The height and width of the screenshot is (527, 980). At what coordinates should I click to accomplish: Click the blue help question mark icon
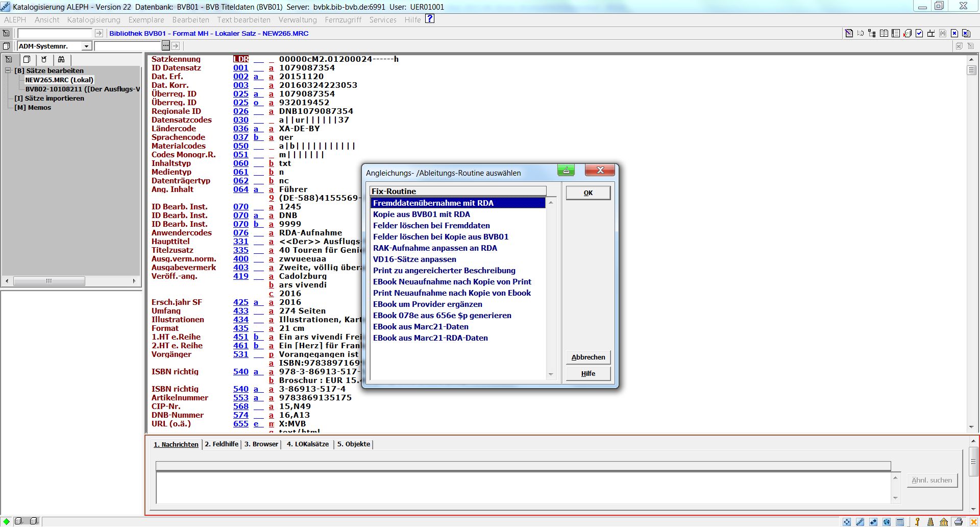430,19
